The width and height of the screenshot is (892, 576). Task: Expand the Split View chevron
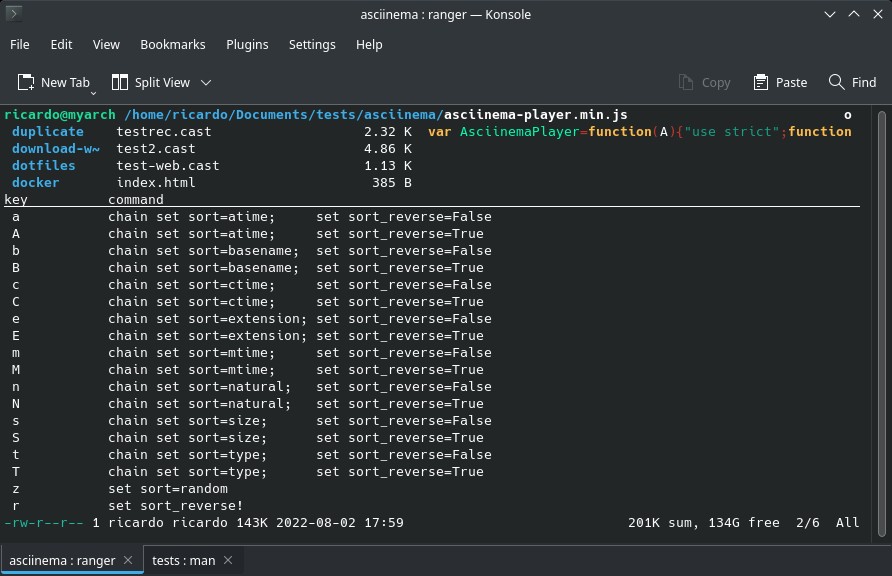[x=206, y=82]
